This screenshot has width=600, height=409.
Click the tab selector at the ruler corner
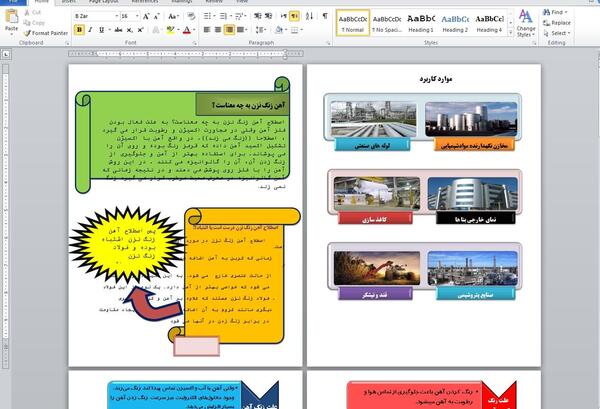[7, 55]
